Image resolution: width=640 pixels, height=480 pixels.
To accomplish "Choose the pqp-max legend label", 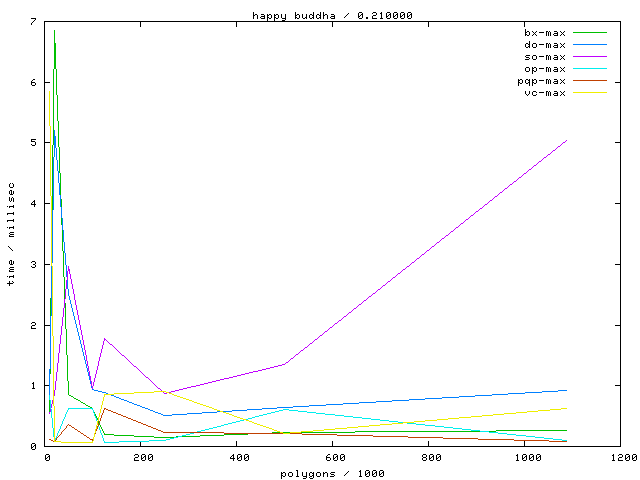I will pos(542,81).
